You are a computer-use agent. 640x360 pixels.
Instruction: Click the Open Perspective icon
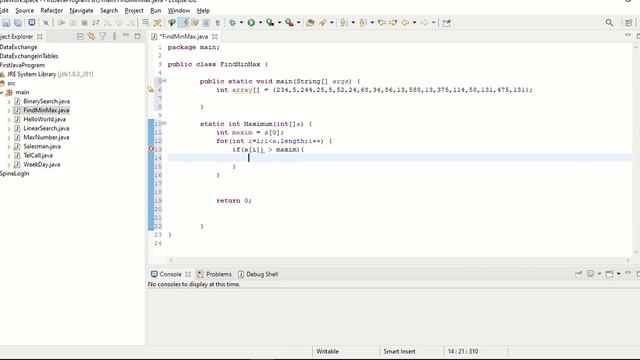(x=628, y=23)
